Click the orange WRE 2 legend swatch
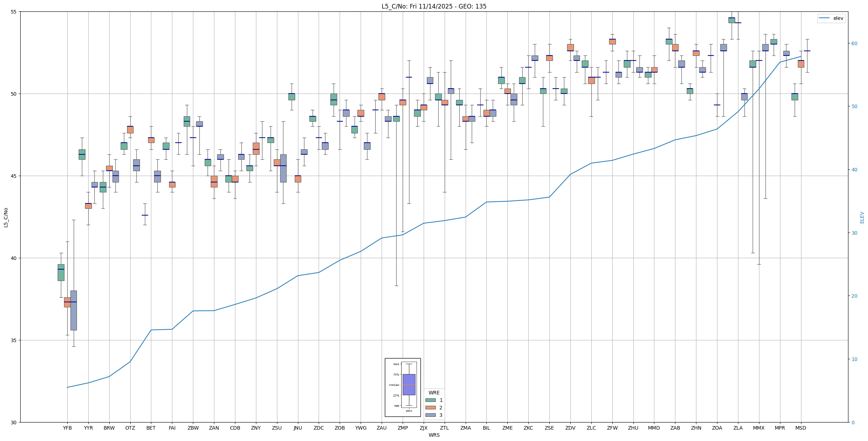 pyautogui.click(x=430, y=408)
